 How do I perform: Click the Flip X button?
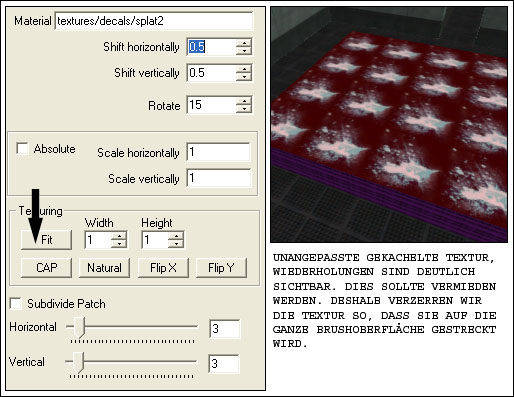coord(163,268)
